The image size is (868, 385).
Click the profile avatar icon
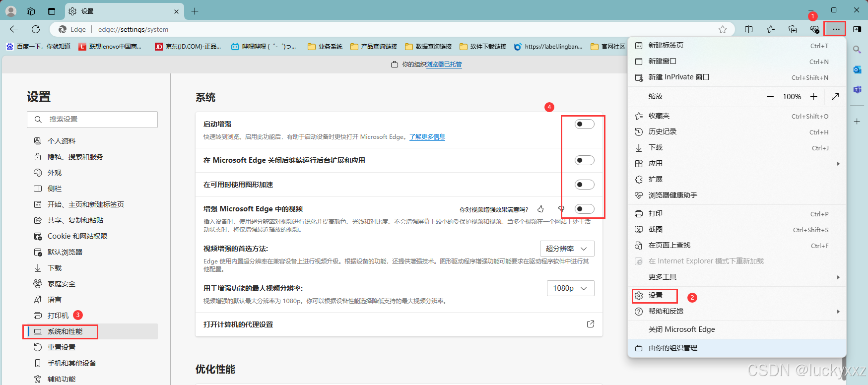pyautogui.click(x=11, y=11)
